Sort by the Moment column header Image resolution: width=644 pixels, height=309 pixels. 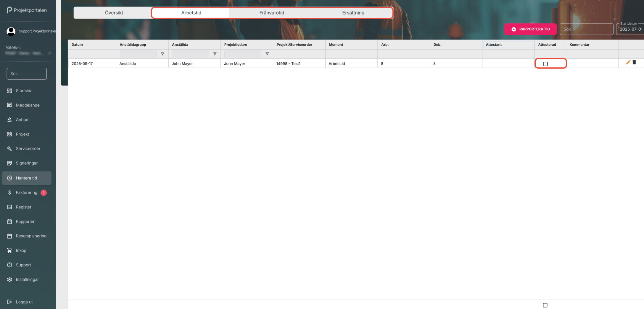point(351,45)
